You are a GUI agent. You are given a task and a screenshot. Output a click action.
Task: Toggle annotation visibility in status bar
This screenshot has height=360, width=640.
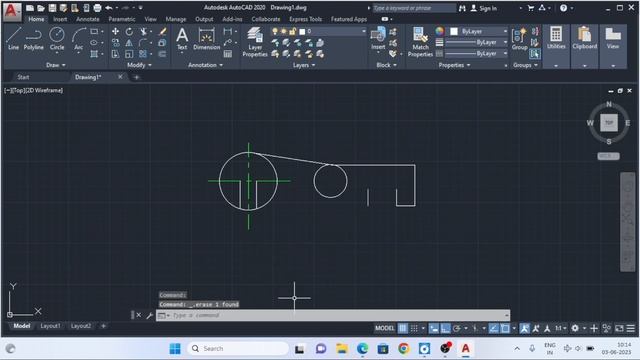524,328
